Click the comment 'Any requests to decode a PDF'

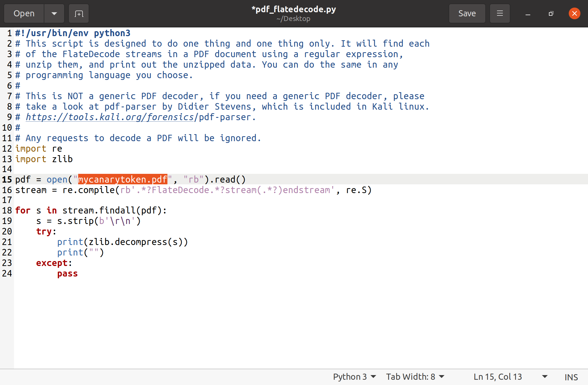pos(138,138)
